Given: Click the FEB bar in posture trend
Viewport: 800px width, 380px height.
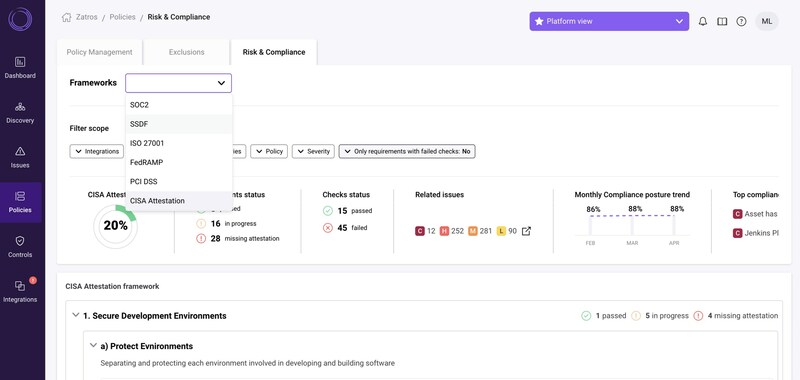Looking at the screenshot, I should pos(590,225).
